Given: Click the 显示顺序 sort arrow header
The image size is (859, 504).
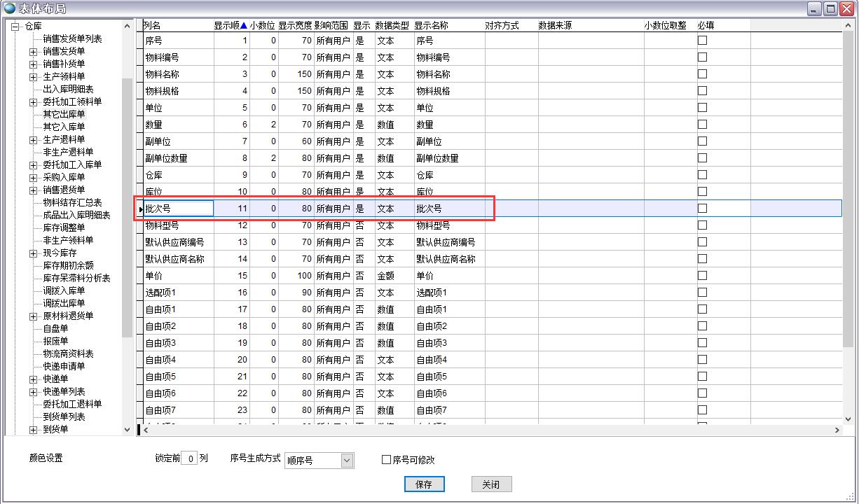Looking at the screenshot, I should click(243, 26).
